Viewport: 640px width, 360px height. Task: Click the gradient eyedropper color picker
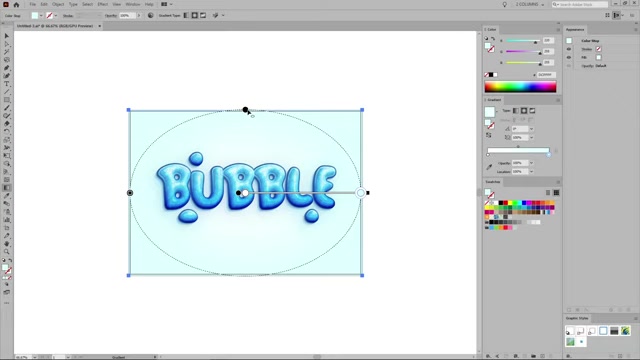[x=489, y=167]
